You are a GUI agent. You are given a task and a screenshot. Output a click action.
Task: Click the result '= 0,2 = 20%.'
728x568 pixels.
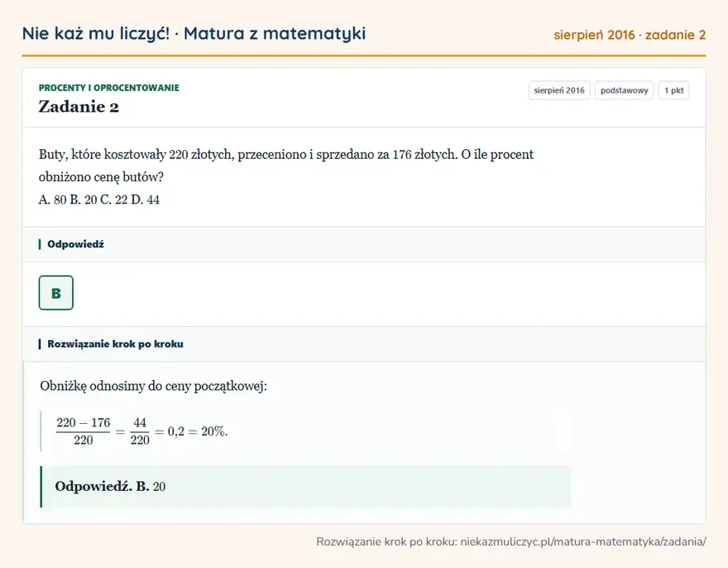click(191, 431)
